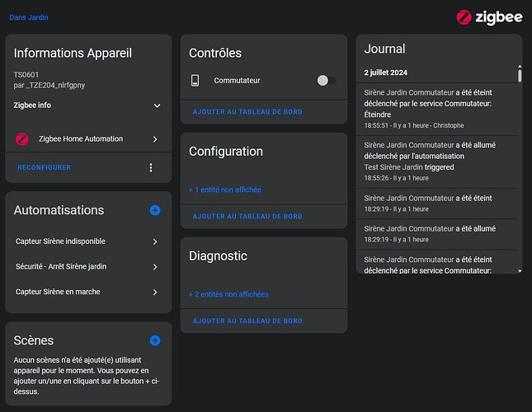532x412 pixels.
Task: Expand the Zigbee info section
Action: click(157, 105)
